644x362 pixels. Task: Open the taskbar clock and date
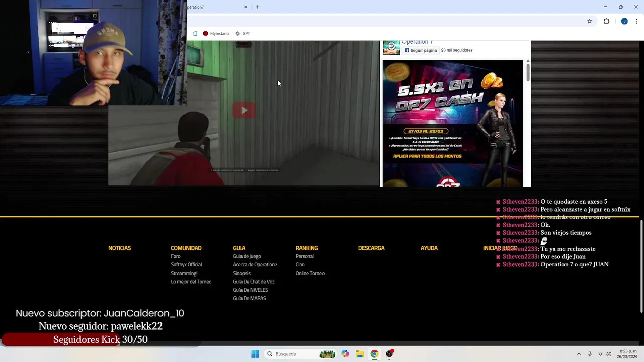click(628, 354)
